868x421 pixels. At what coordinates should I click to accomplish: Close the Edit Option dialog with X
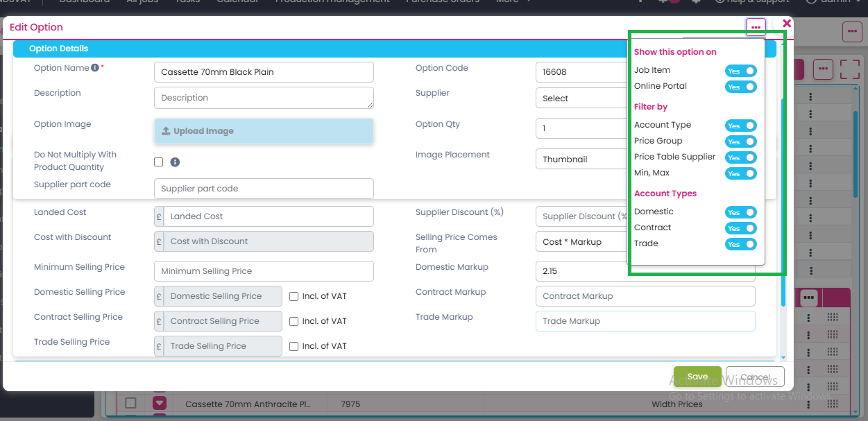pos(786,24)
